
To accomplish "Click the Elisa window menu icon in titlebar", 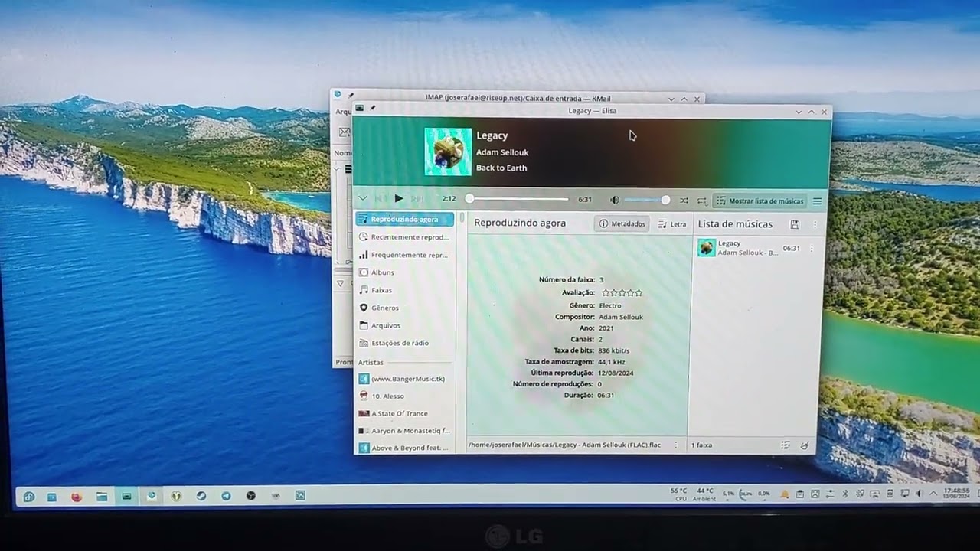I will tap(360, 109).
